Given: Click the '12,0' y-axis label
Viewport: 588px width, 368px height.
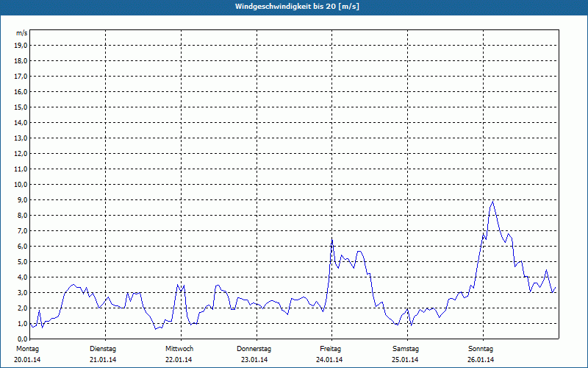Looking at the screenshot, I should 21,154.
